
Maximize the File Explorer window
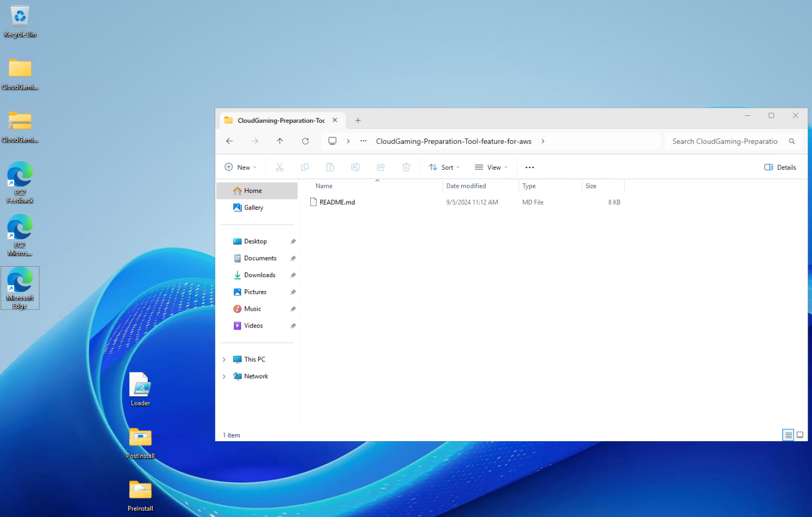pos(771,116)
